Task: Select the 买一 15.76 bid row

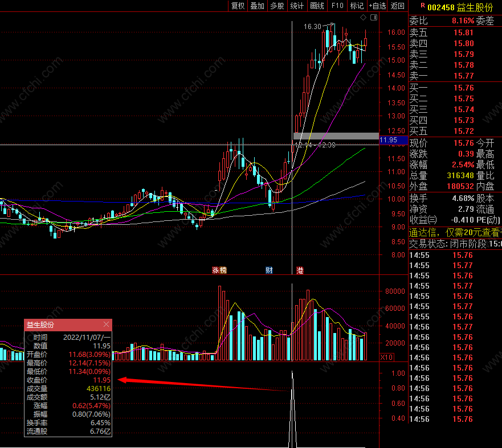Action: pos(455,88)
